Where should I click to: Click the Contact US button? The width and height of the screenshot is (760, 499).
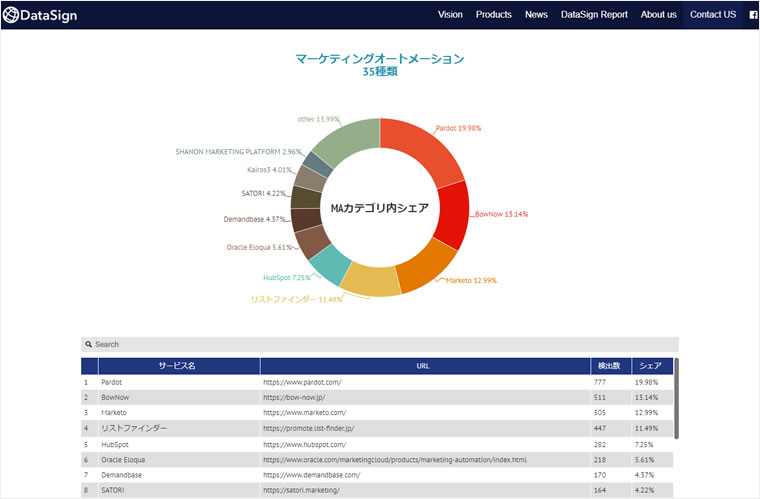713,15
